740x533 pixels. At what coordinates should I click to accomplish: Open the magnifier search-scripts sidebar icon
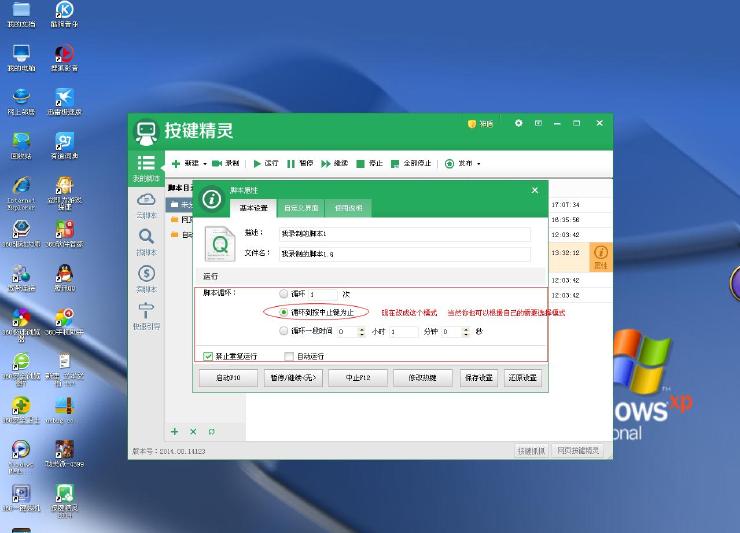tap(146, 236)
